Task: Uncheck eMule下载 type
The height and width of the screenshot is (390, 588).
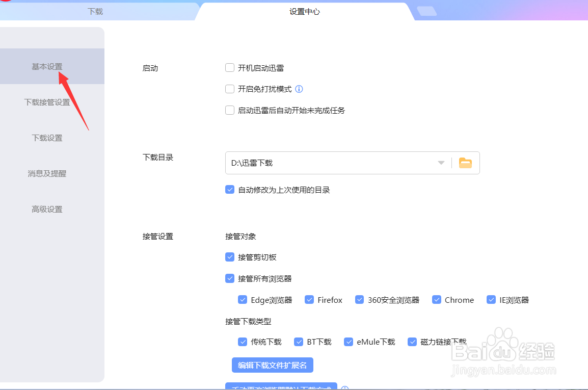Action: click(x=349, y=342)
